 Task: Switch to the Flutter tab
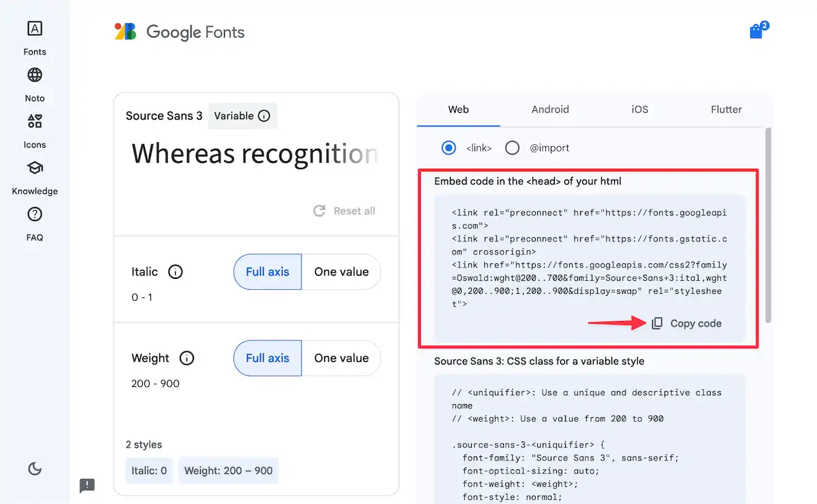point(726,110)
